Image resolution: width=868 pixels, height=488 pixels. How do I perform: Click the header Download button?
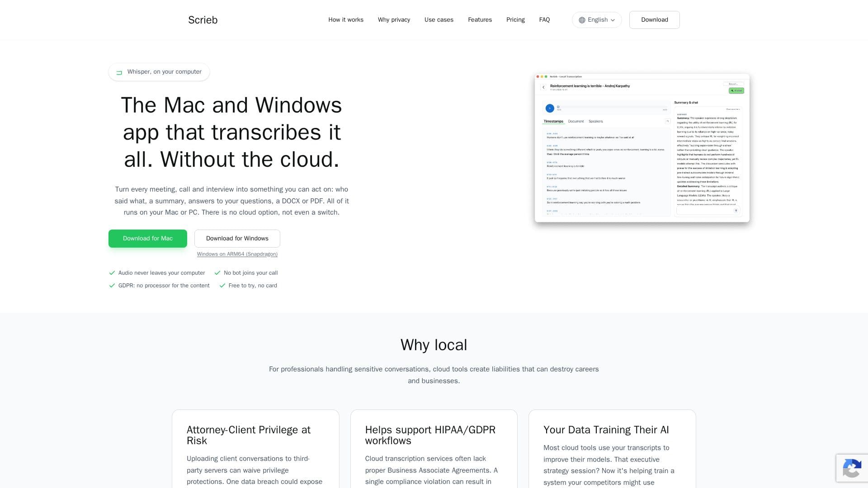click(654, 20)
